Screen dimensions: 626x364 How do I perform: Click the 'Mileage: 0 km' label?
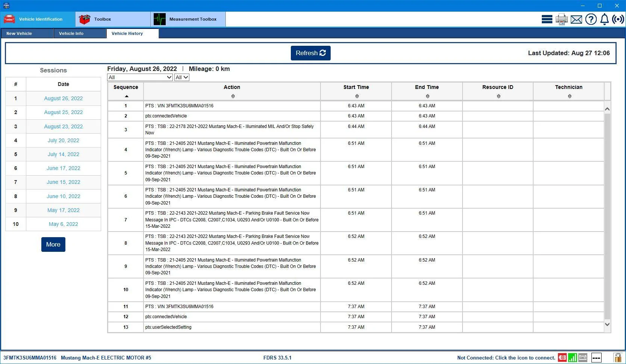tap(209, 69)
